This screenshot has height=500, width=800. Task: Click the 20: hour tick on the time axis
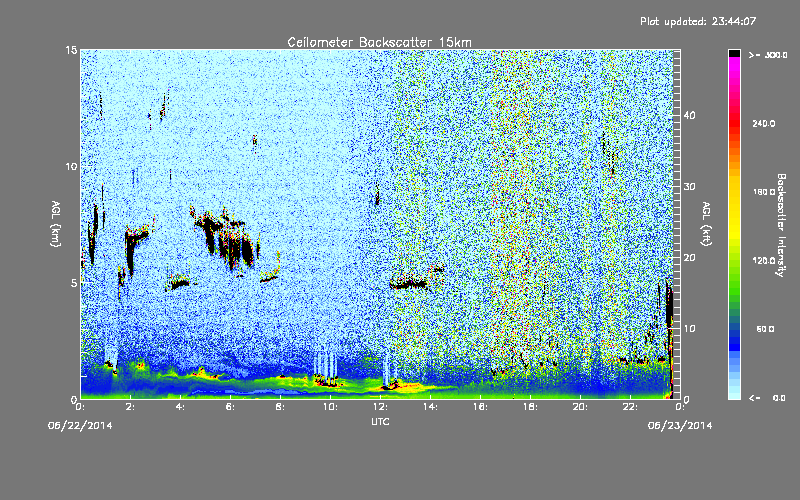581,407
